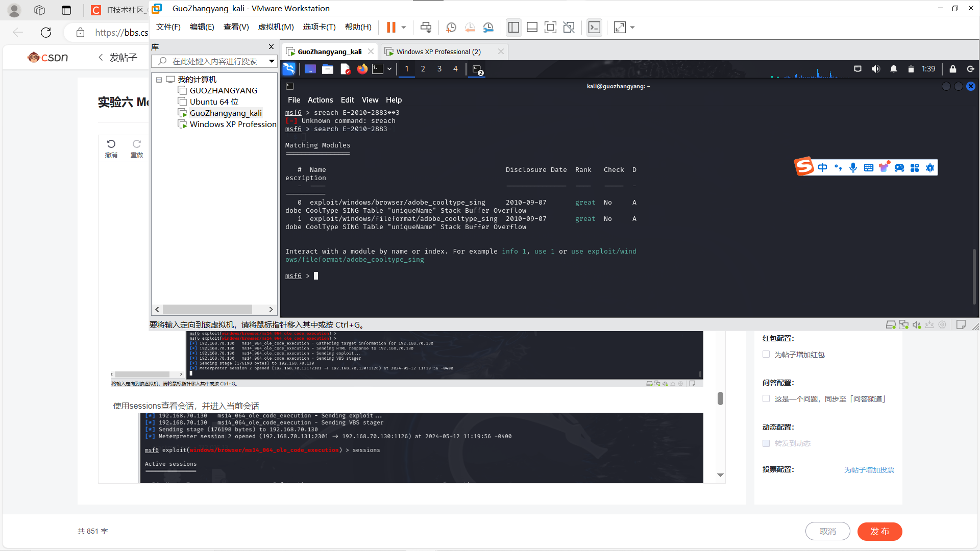Viewport: 980px width, 551px height.
Task: Enter full screen mode icon
Action: (x=550, y=28)
